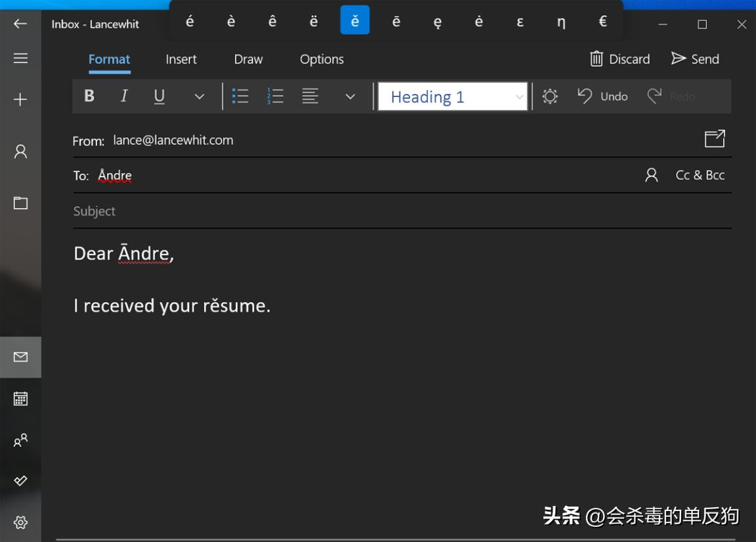This screenshot has height=542, width=756.
Task: Click the Subject input field
Action: point(394,211)
